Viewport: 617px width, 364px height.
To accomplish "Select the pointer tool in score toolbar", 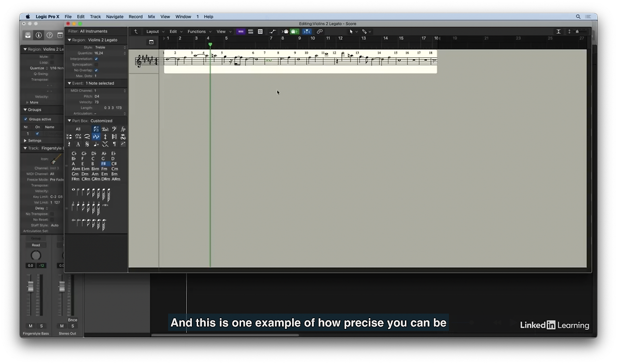I will [351, 31].
